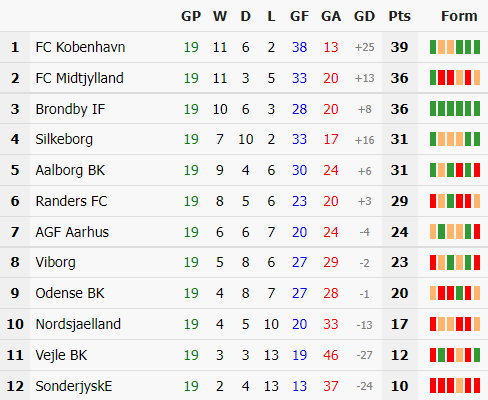This screenshot has height=400, width=488.
Task: Select the Silkeborg team name
Action: point(64,139)
